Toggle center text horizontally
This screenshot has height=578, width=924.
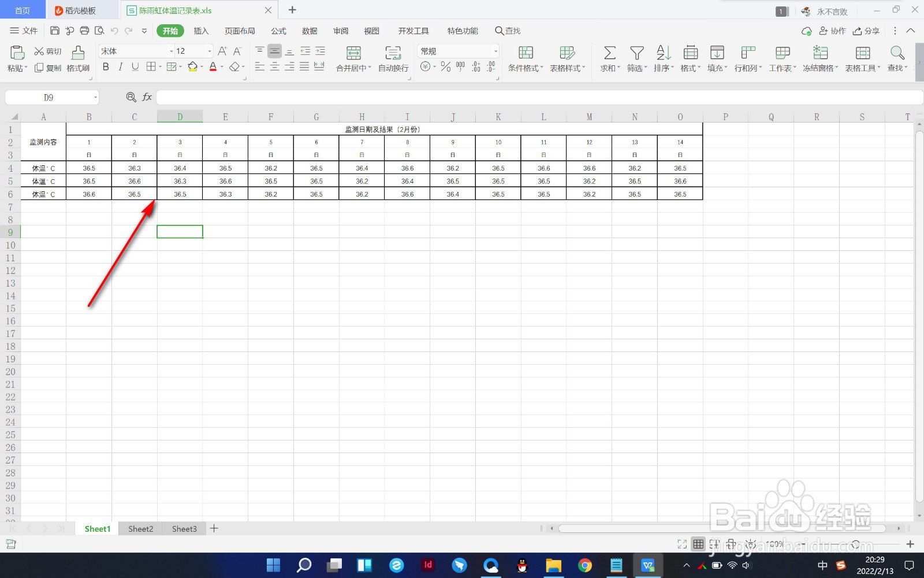(x=275, y=67)
